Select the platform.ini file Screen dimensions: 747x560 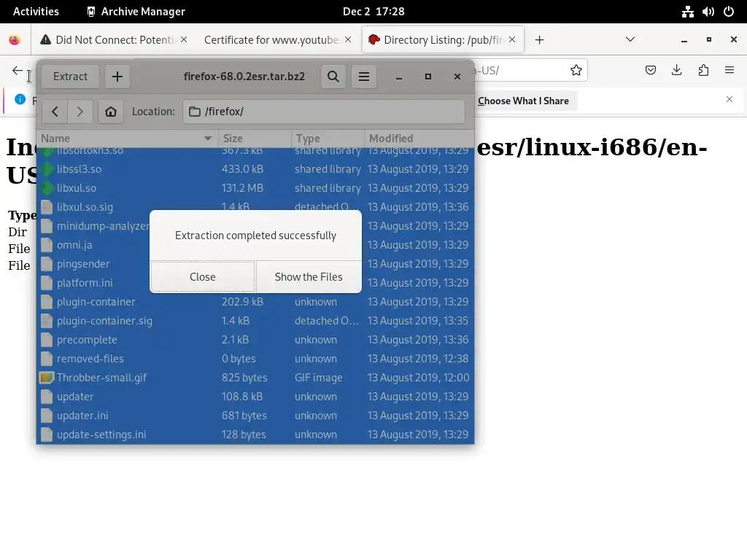[x=85, y=283]
